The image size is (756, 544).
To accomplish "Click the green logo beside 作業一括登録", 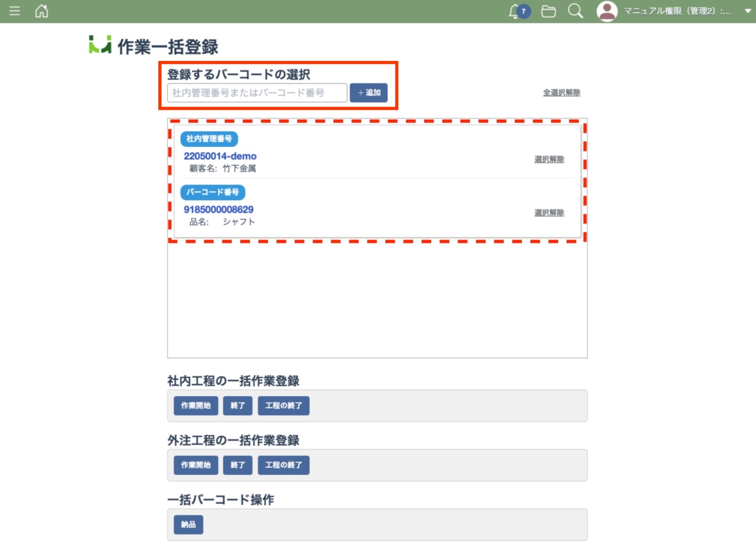I will click(100, 45).
